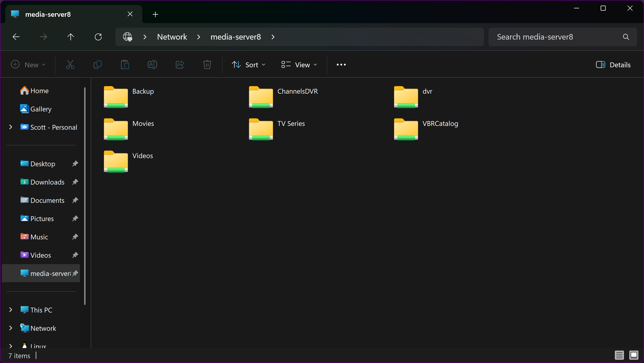Image resolution: width=644 pixels, height=363 pixels.
Task: Click the Paste clipboard icon
Action: click(125, 65)
